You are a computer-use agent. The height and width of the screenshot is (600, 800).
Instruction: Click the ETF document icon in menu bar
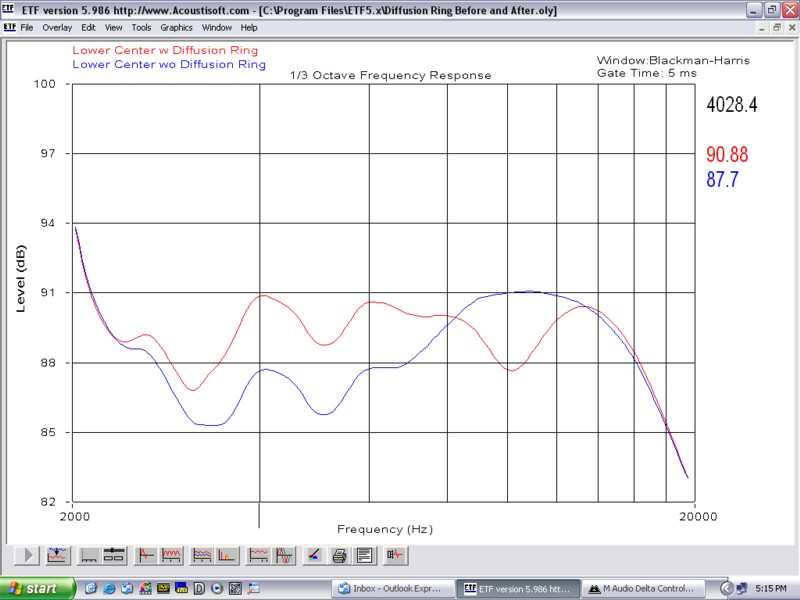tap(9, 28)
